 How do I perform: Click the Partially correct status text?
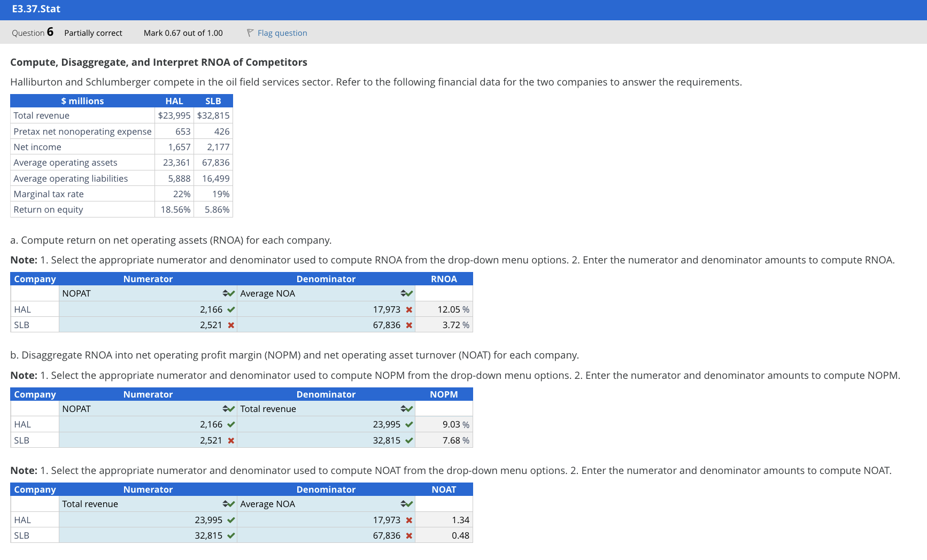pyautogui.click(x=93, y=33)
